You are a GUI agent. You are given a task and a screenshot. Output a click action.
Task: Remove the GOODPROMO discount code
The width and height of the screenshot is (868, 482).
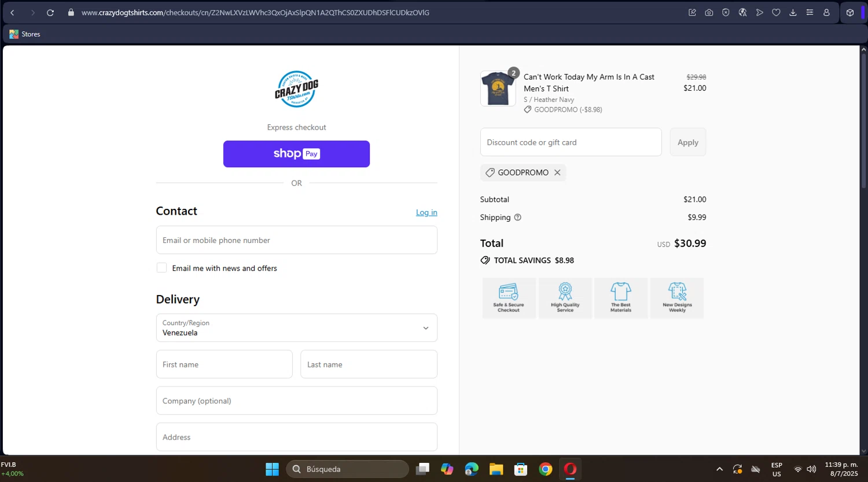coord(557,172)
